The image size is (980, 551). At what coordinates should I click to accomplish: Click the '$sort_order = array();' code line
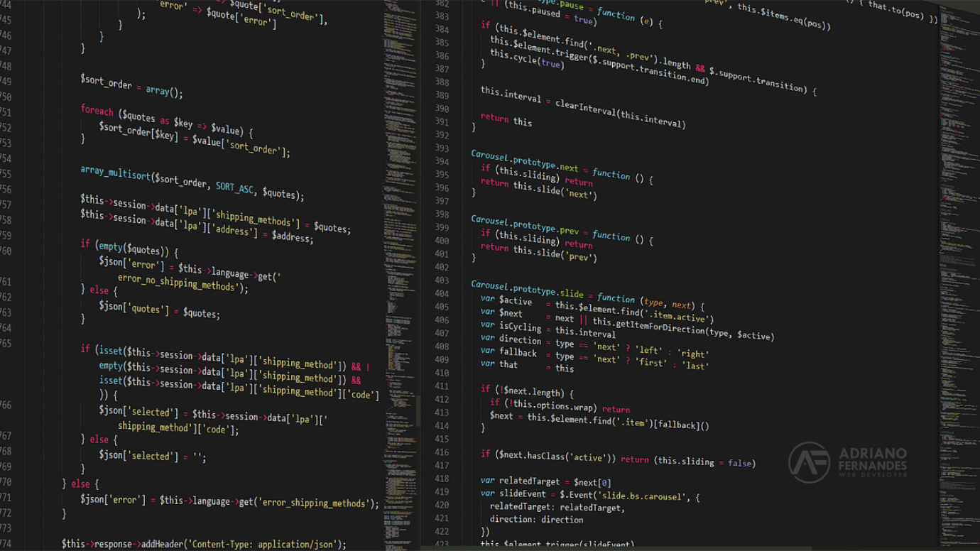tap(131, 86)
